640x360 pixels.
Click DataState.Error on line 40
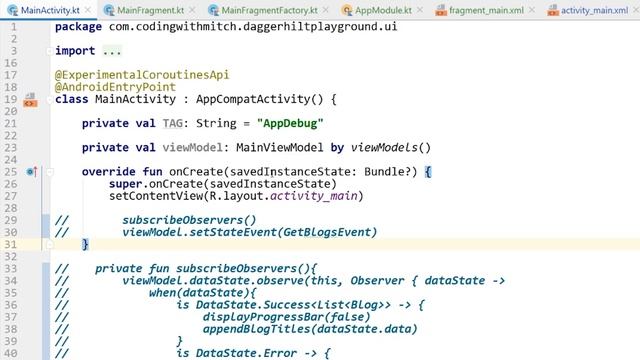click(x=246, y=353)
